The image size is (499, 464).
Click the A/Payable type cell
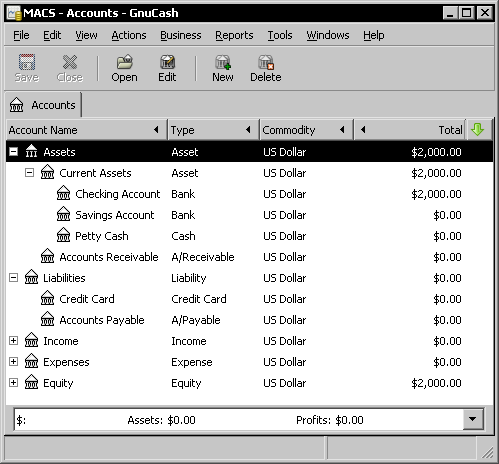click(196, 320)
